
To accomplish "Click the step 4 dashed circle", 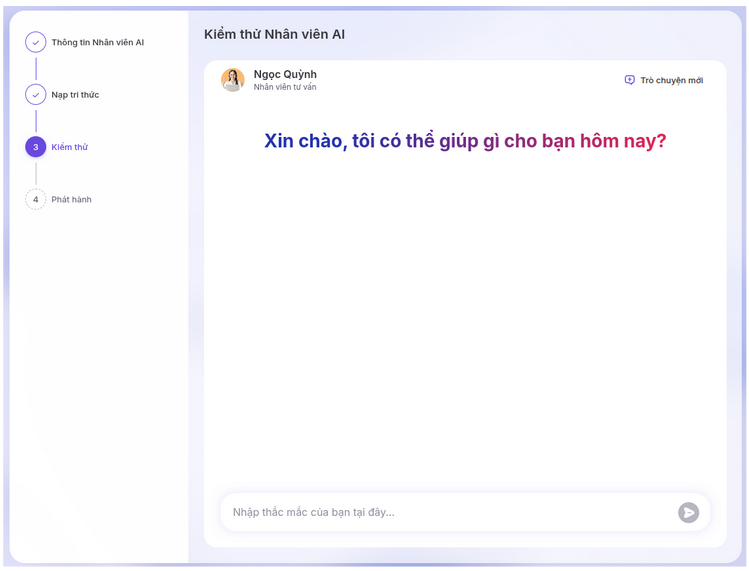I will 36,199.
